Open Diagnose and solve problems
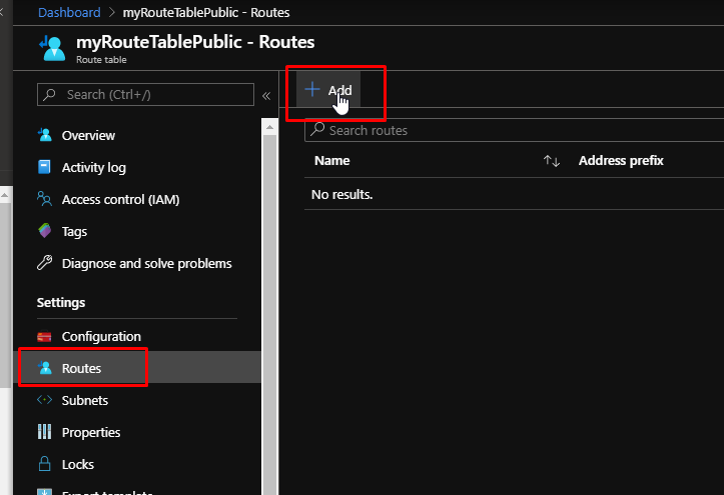724x495 pixels. point(147,263)
